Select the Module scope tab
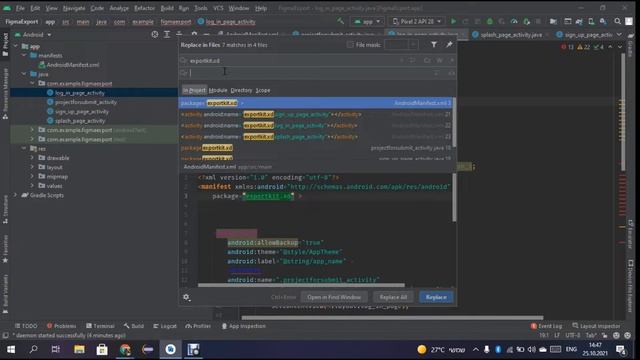Screen dimensions: 640x360 coord(218,90)
